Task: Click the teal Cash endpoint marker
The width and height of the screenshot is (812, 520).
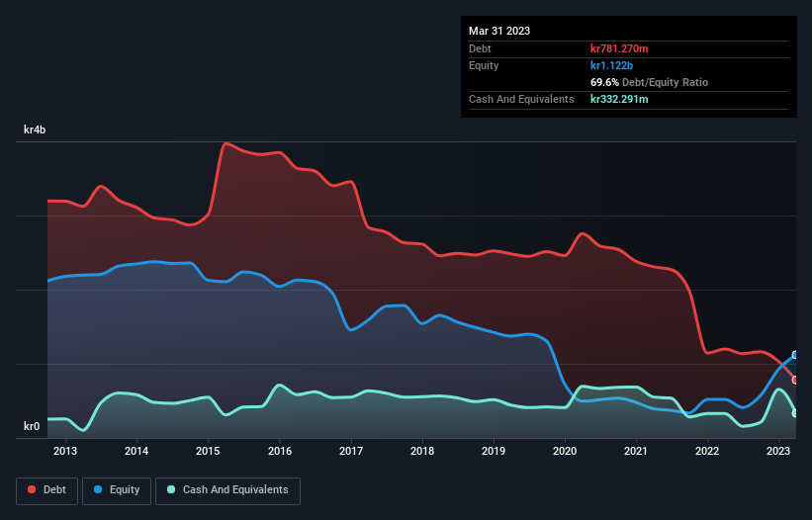Action: tap(795, 413)
